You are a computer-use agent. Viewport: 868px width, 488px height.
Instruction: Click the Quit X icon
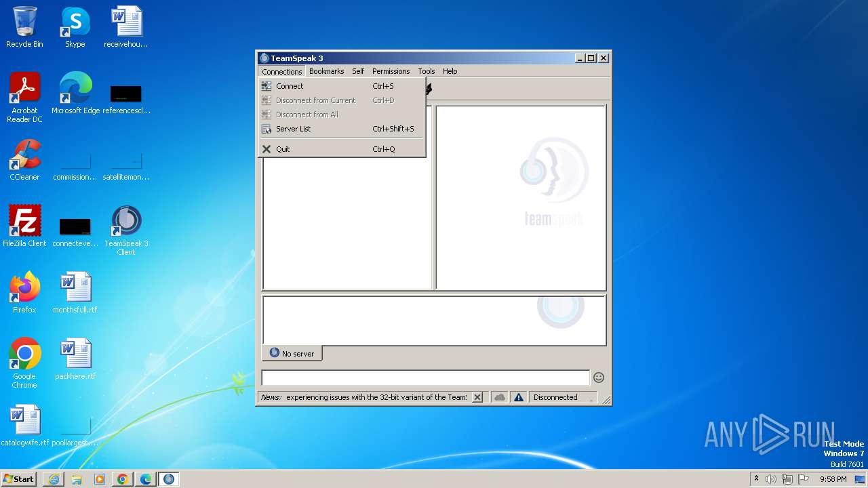(x=267, y=149)
